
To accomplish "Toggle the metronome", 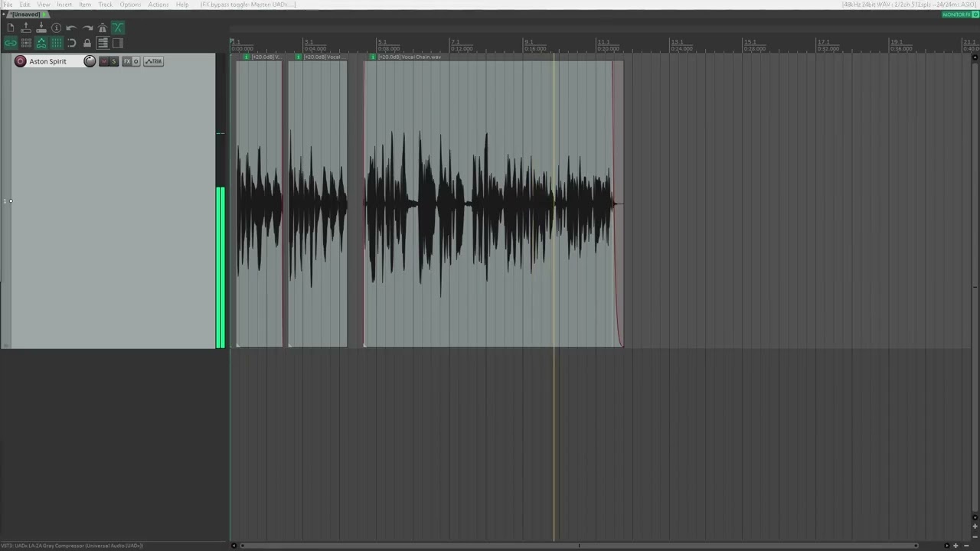I will tap(103, 28).
